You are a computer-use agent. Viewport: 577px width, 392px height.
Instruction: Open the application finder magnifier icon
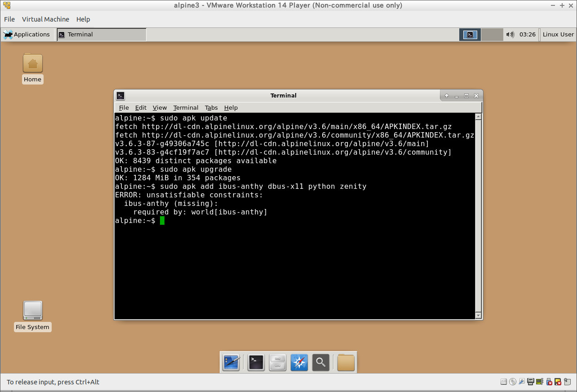point(321,363)
